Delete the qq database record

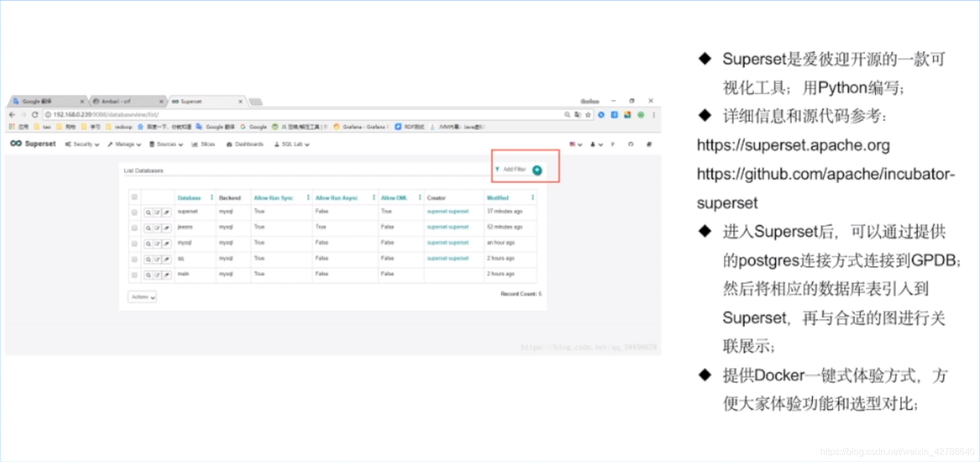[x=167, y=259]
